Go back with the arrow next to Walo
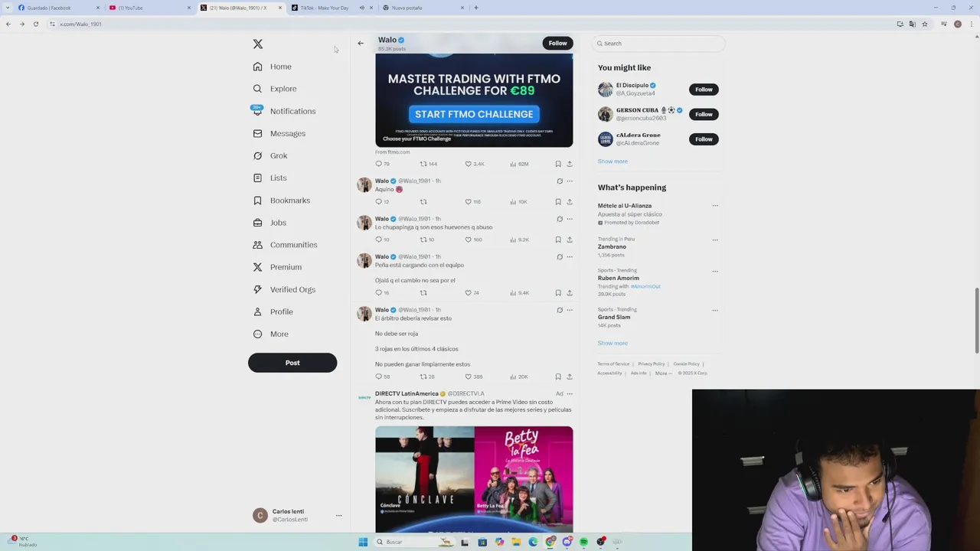980x551 pixels. click(361, 43)
